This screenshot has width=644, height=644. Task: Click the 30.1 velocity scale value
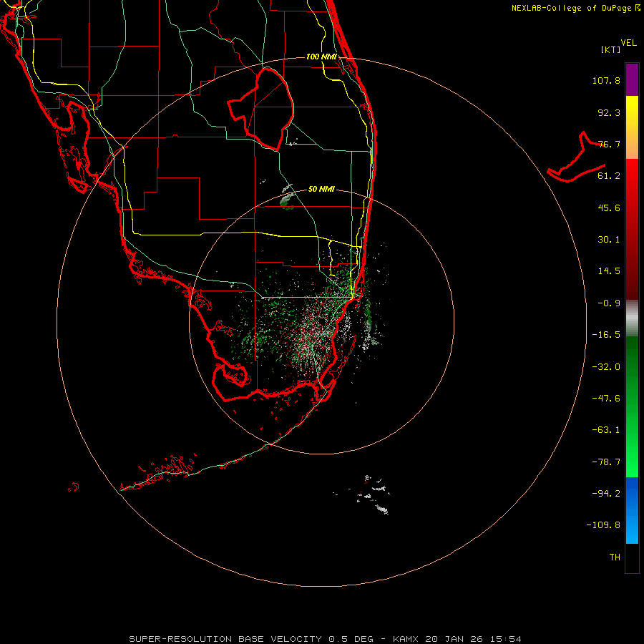[609, 240]
